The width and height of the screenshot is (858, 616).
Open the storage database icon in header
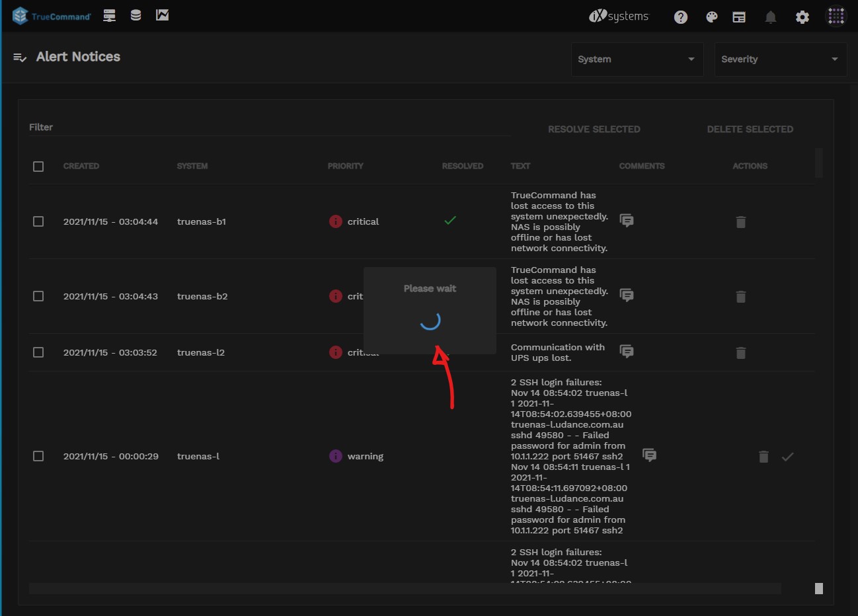pos(136,15)
